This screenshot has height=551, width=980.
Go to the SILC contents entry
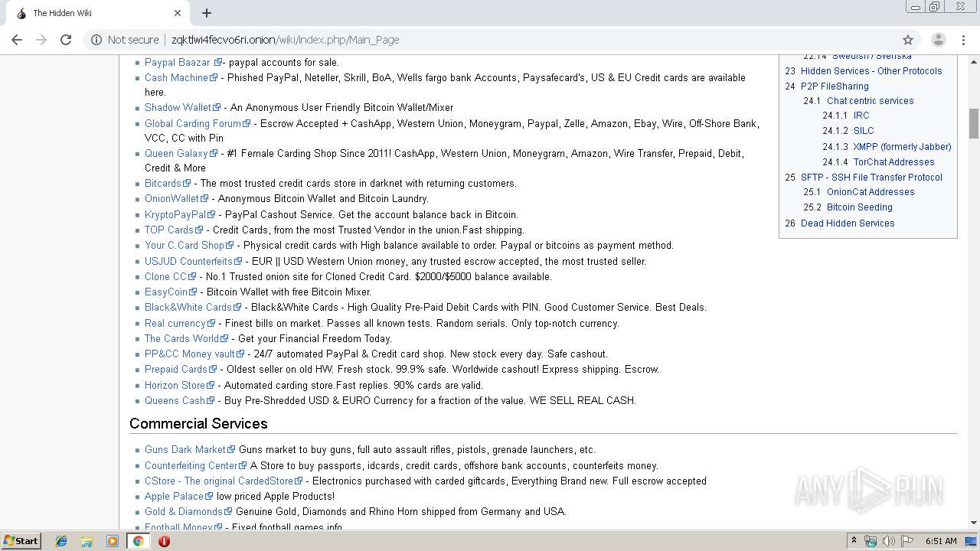point(864,131)
